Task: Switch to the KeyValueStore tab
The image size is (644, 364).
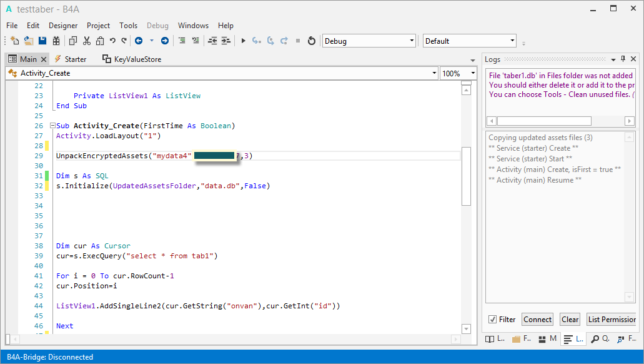Action: tap(132, 59)
